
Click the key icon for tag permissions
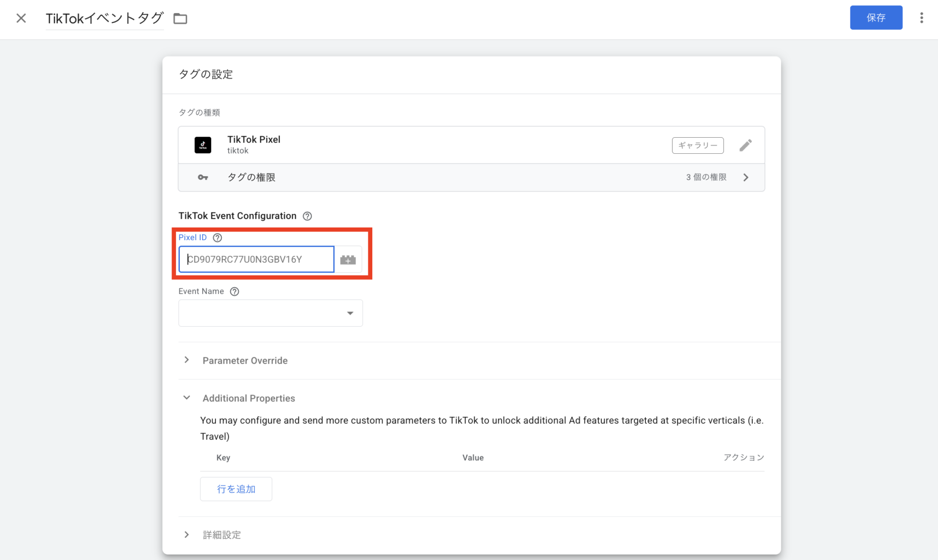coord(203,177)
